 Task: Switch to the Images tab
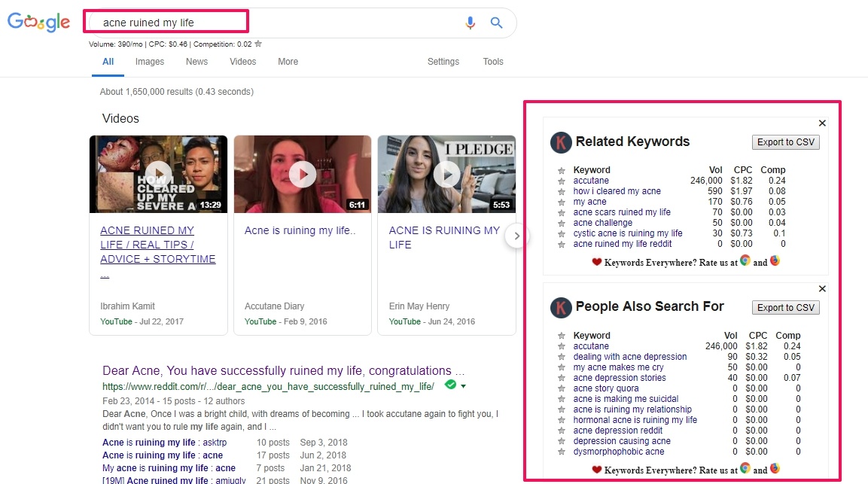tap(150, 62)
